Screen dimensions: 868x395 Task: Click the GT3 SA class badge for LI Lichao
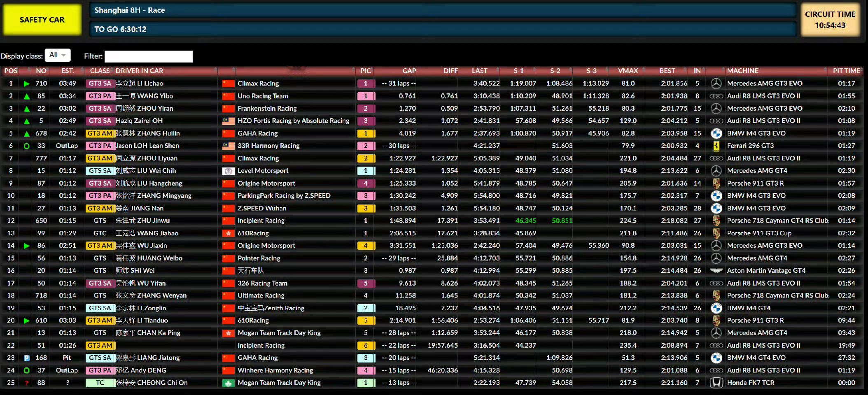[x=100, y=84]
